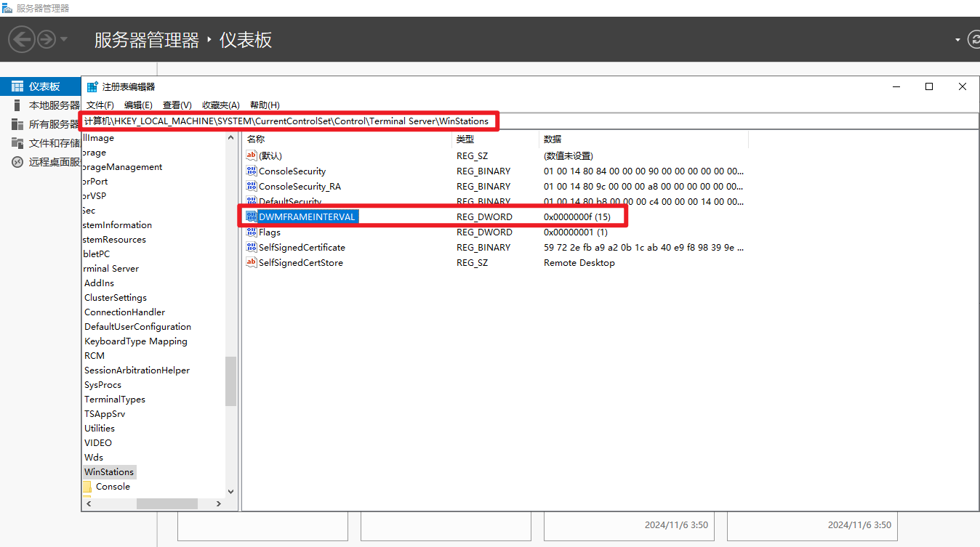Click the registry path address bar

531,121
